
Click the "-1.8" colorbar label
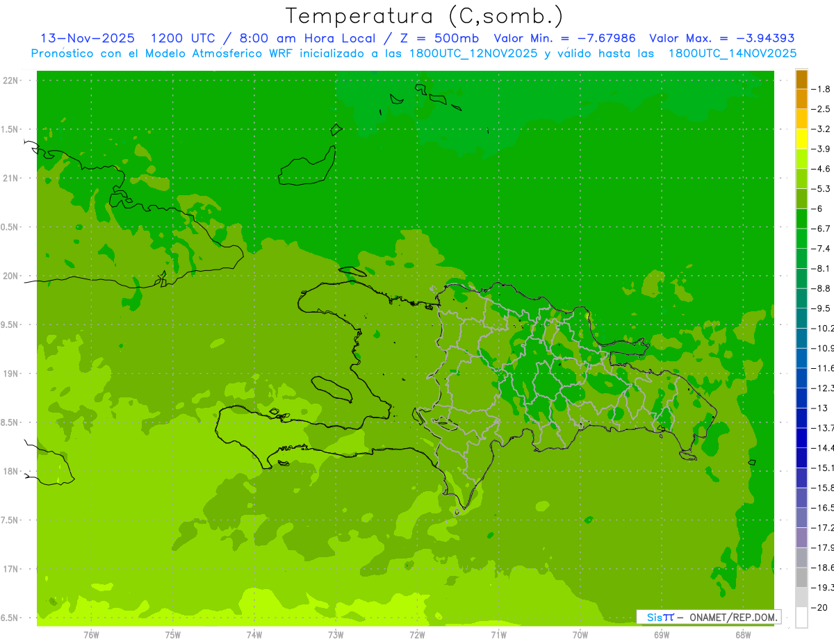[x=821, y=89]
